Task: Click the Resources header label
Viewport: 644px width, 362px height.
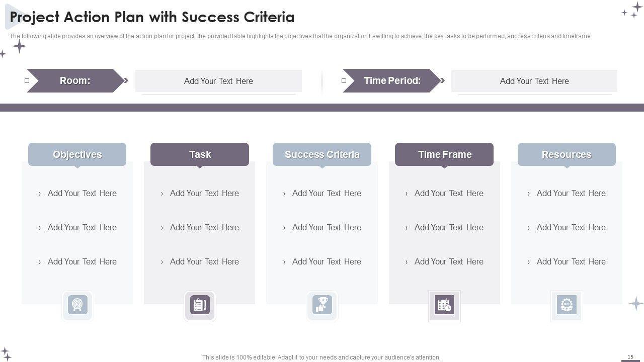Action: (x=567, y=154)
